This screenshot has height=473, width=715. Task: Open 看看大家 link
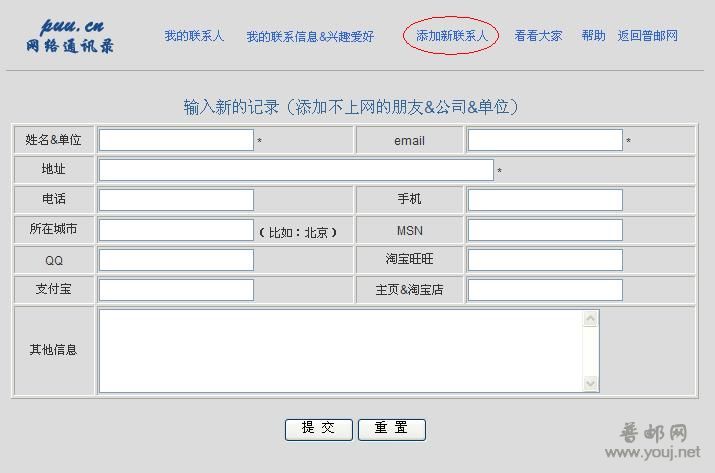tap(538, 36)
